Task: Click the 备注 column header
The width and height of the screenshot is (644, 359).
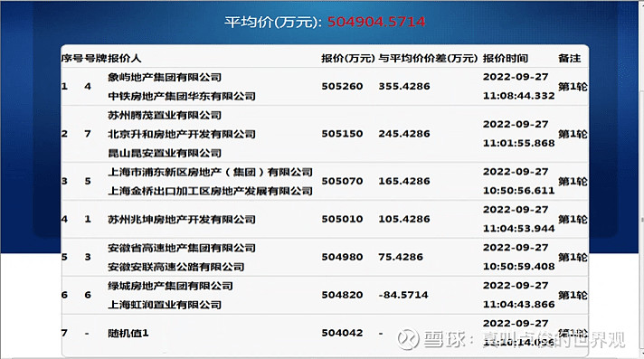Action: 569,59
